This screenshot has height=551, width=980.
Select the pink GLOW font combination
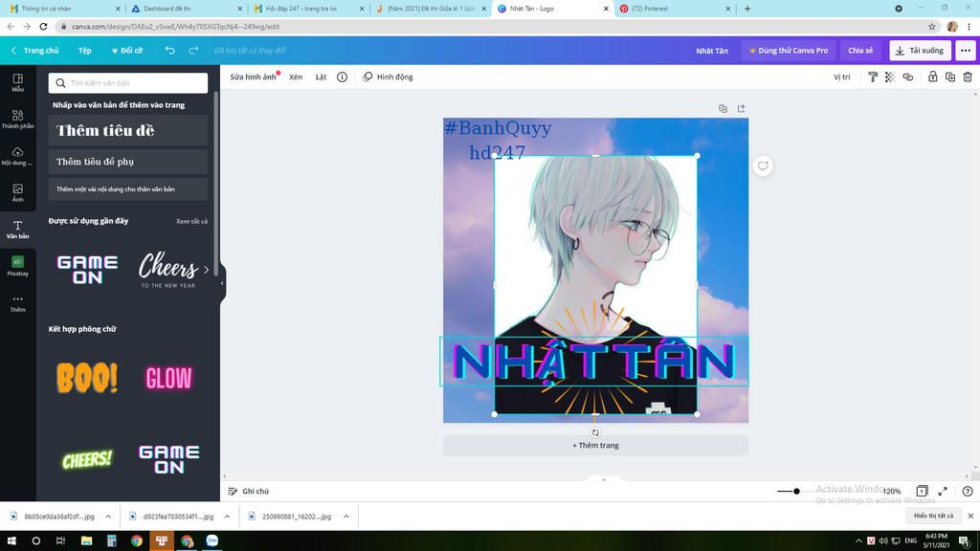[168, 377]
